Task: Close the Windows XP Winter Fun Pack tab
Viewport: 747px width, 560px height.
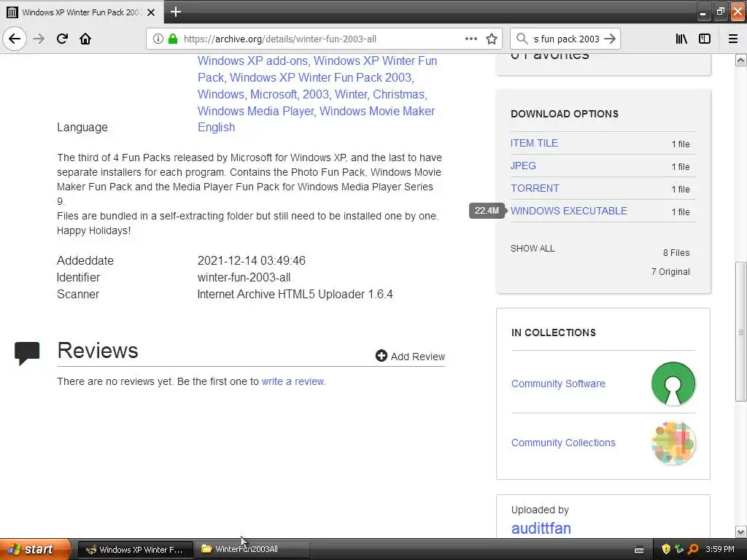Action: click(x=151, y=12)
